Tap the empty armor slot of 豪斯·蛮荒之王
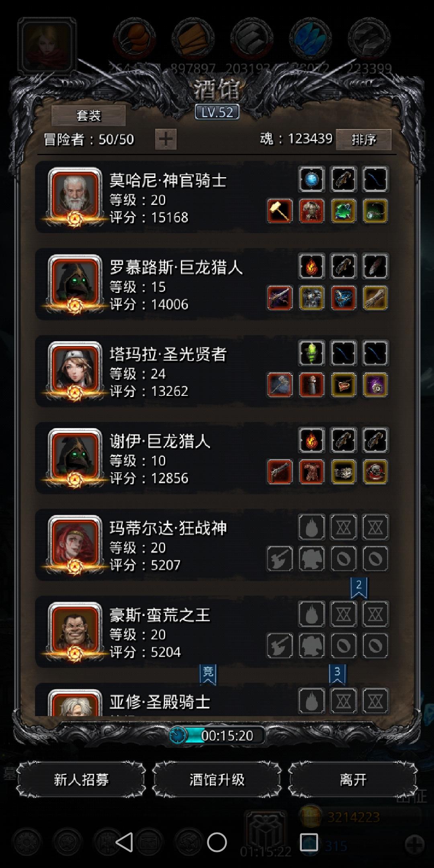The image size is (434, 868). click(311, 645)
